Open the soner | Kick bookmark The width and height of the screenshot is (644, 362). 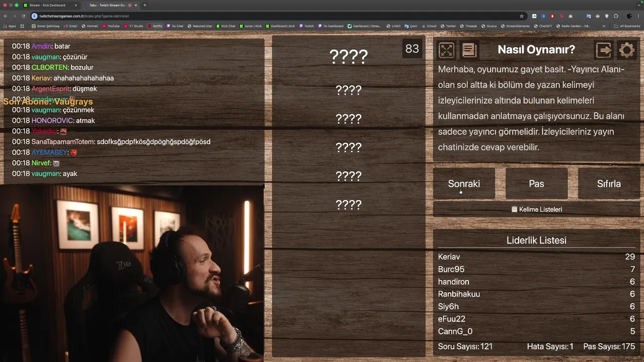pyautogui.click(x=251, y=26)
